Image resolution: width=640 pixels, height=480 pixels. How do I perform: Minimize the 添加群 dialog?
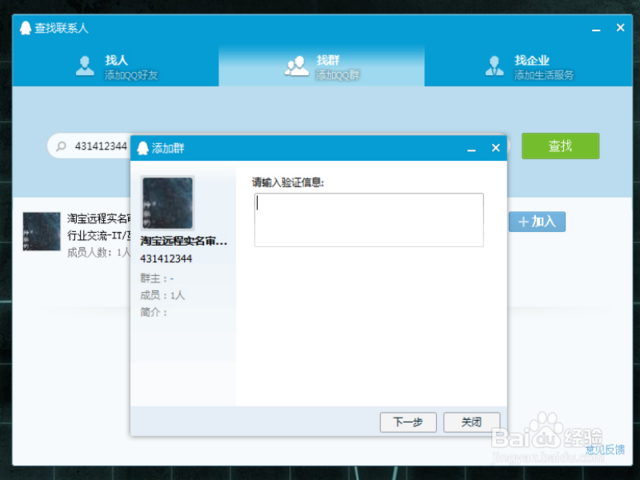471,149
